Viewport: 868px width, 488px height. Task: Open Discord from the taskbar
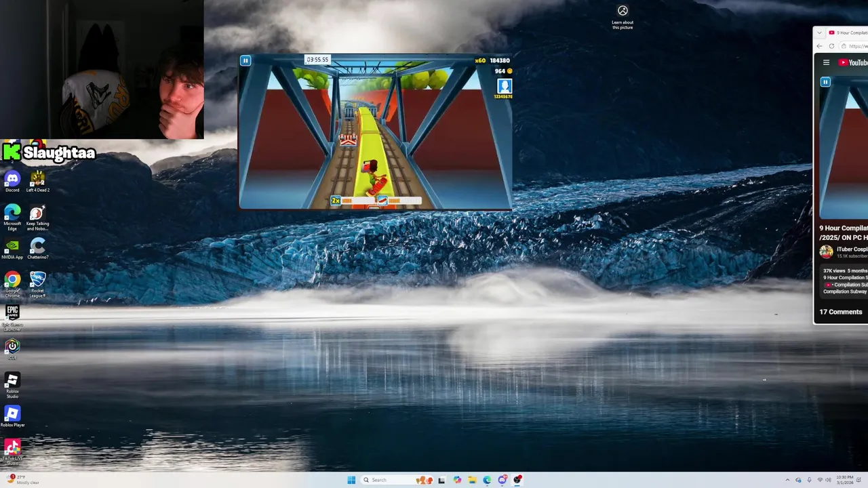pos(502,480)
